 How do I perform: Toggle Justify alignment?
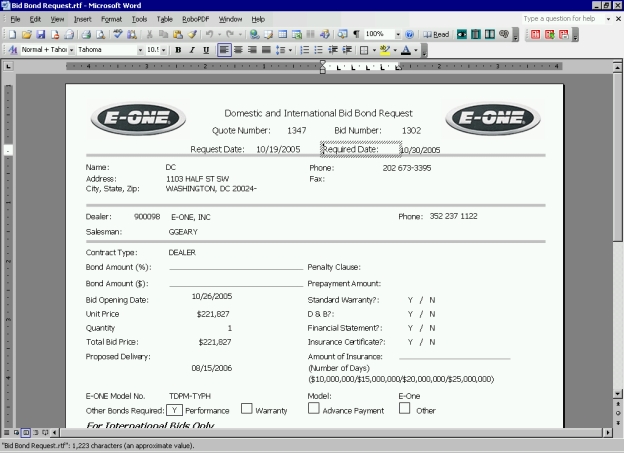[x=266, y=50]
